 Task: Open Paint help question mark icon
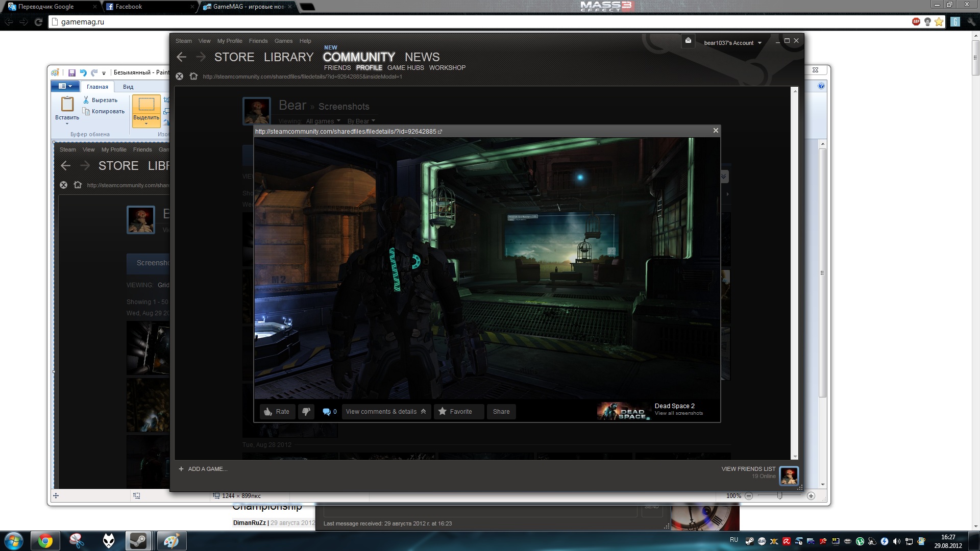(x=821, y=86)
